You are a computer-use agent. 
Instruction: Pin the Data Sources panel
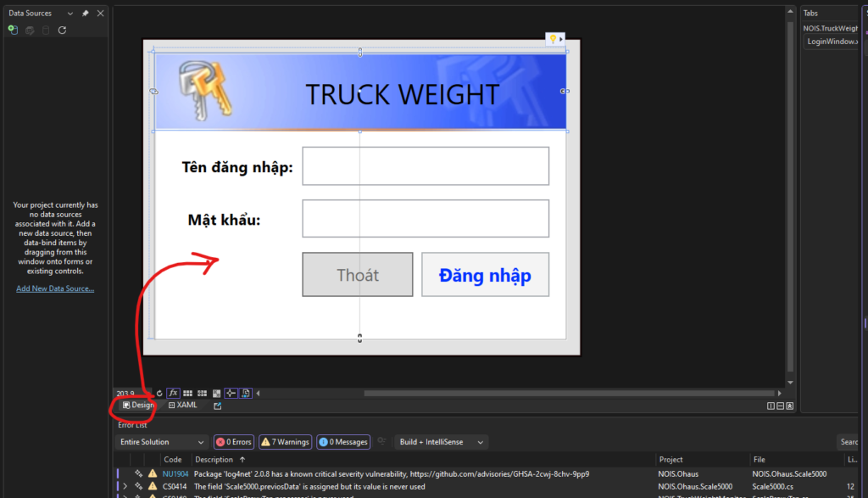86,14
